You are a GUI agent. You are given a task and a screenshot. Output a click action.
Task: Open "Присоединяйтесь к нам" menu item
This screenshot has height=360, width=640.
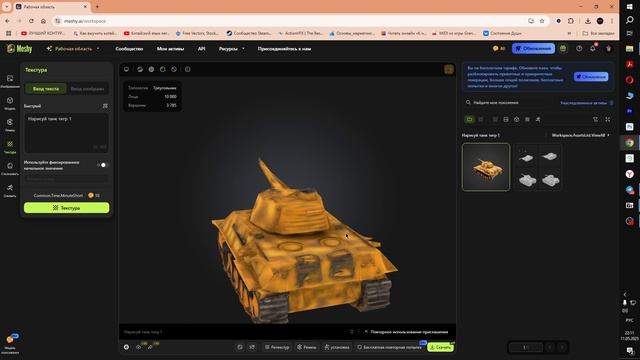[x=284, y=49]
